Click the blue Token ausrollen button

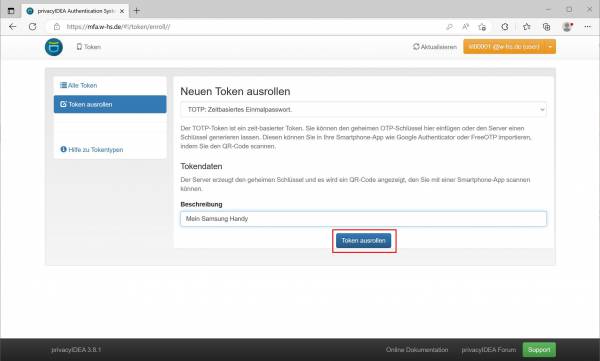point(364,240)
